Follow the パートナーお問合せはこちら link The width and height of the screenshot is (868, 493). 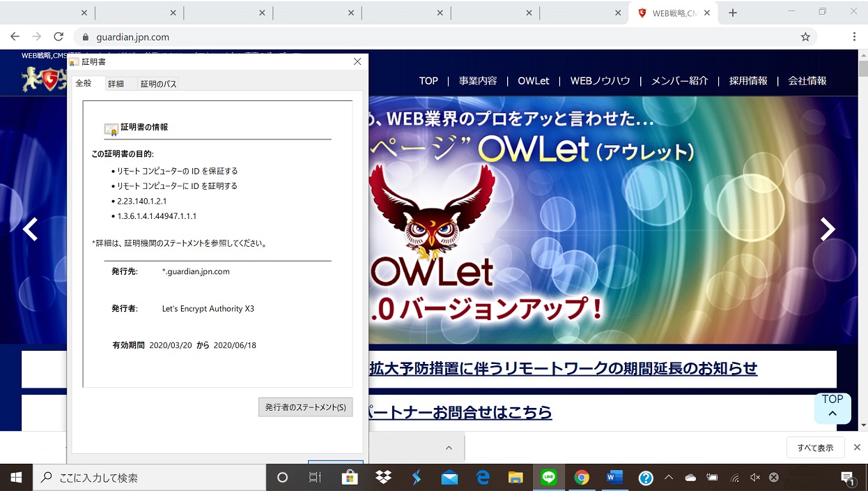point(459,412)
